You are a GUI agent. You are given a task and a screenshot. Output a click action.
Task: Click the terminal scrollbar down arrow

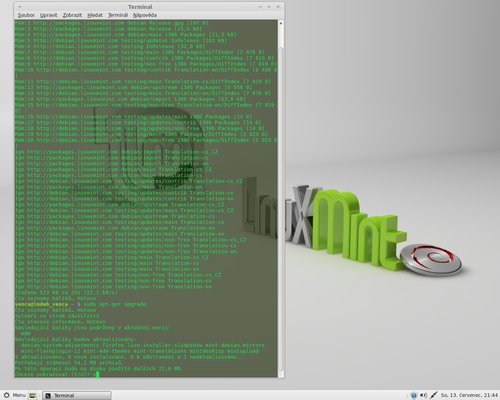coord(281,374)
